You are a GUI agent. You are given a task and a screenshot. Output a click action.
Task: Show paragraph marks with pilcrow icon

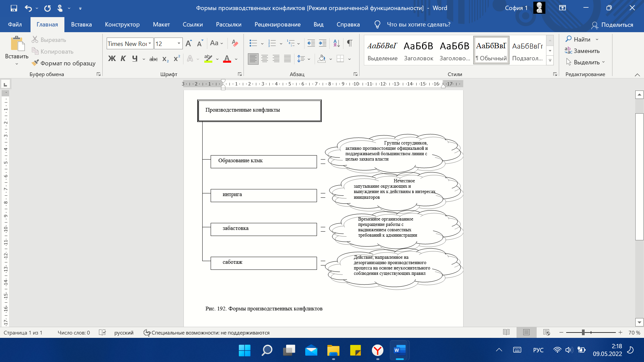350,43
